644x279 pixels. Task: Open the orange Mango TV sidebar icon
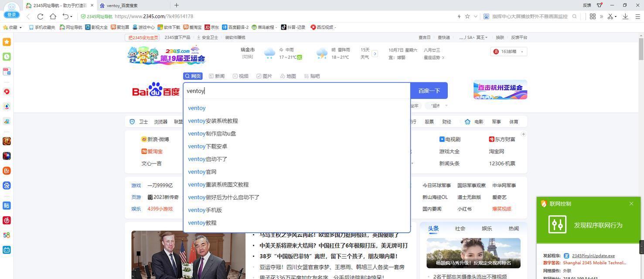(7, 170)
